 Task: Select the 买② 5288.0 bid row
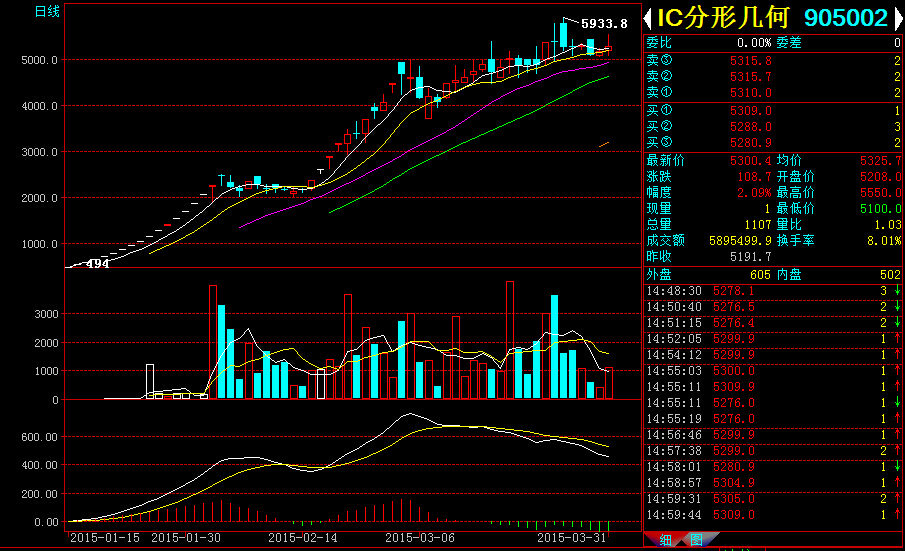tap(773, 126)
